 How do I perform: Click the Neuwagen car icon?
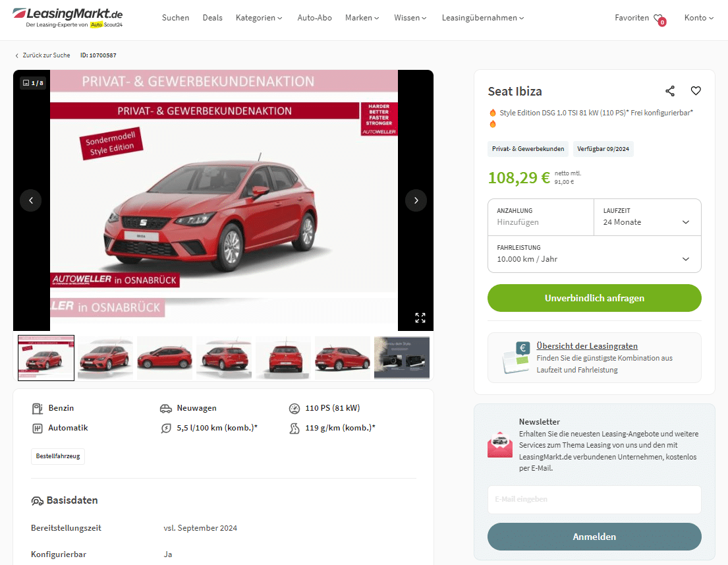pyautogui.click(x=166, y=408)
